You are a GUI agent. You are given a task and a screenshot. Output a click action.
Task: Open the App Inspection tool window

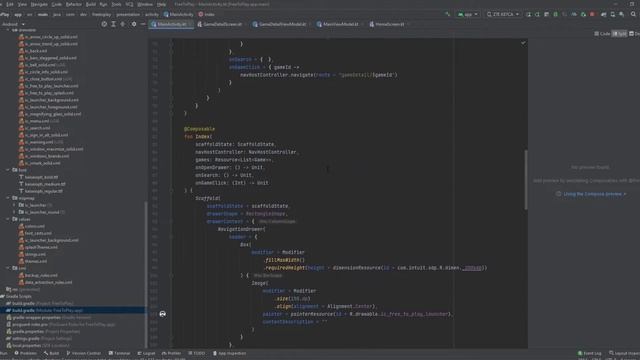229,353
